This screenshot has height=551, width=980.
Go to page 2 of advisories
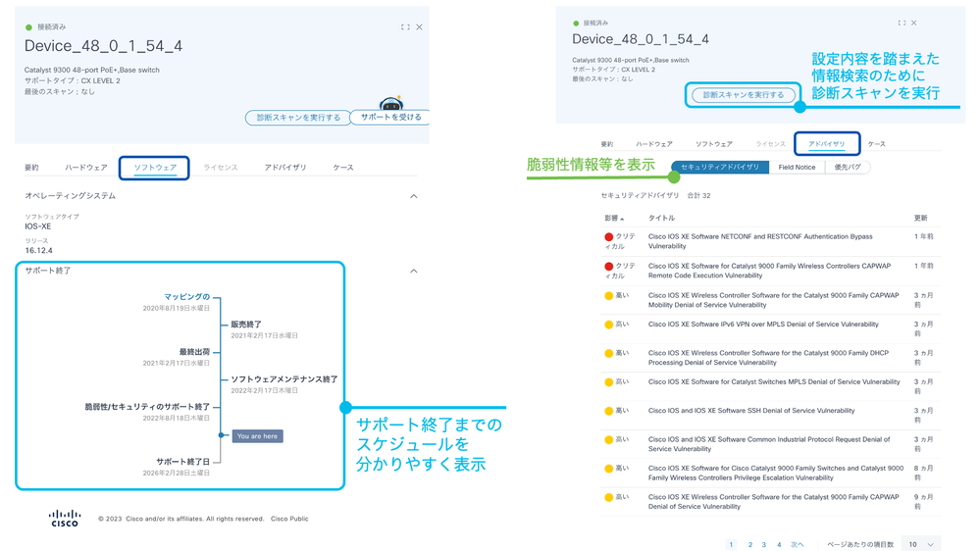pos(750,545)
